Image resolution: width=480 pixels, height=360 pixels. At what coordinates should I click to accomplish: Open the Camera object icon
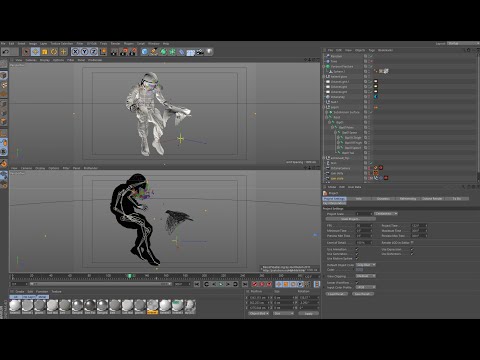[x=200, y=52]
